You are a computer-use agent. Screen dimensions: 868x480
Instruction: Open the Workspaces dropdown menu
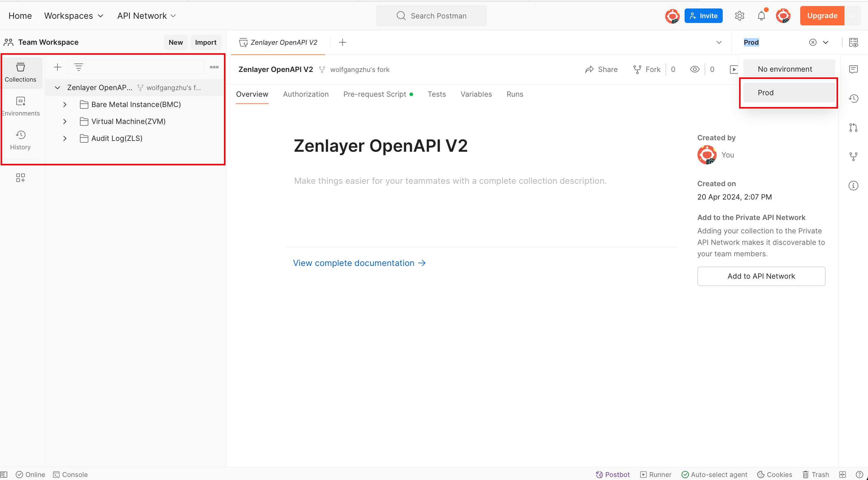point(74,16)
